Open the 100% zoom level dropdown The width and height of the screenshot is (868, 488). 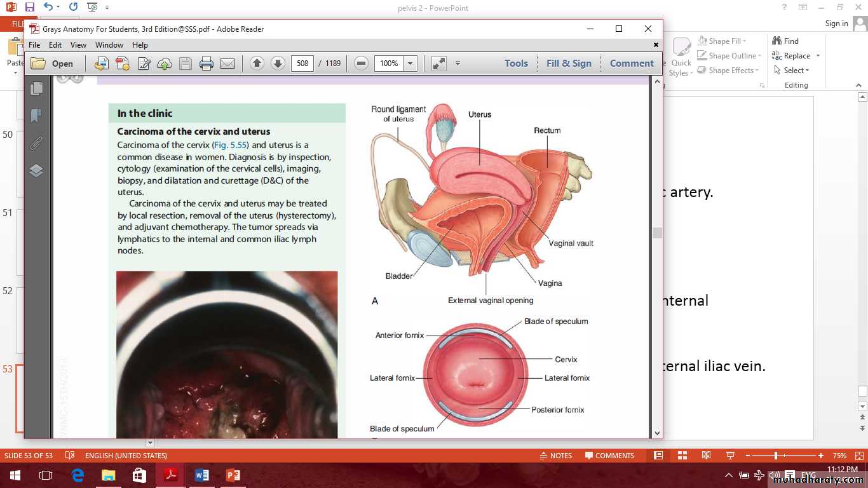(410, 64)
